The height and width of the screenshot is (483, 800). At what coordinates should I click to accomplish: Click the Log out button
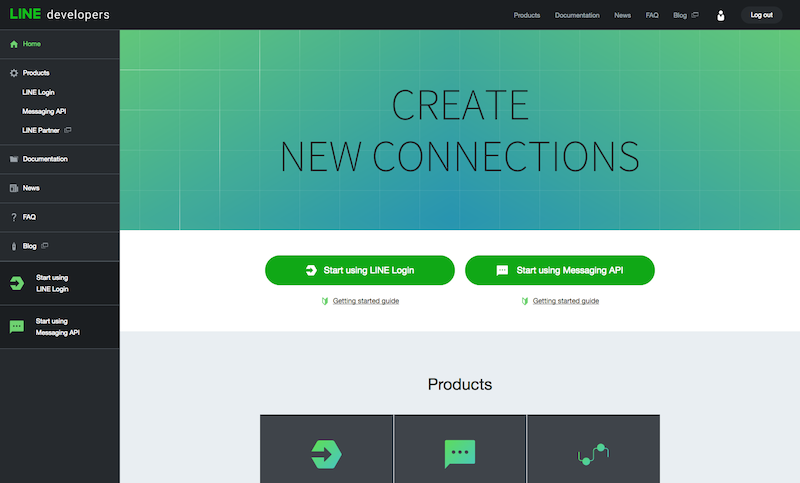point(762,15)
